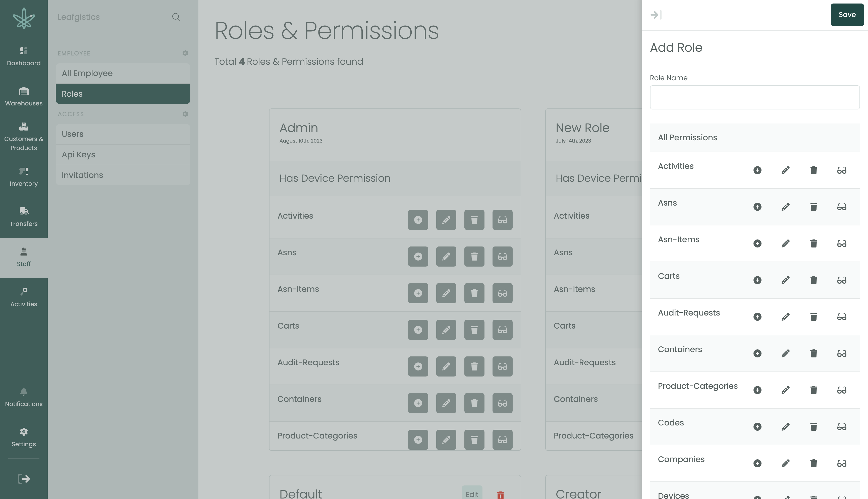Click the logout icon at sidebar bottom
Viewport: 868px width, 499px height.
pos(24,479)
